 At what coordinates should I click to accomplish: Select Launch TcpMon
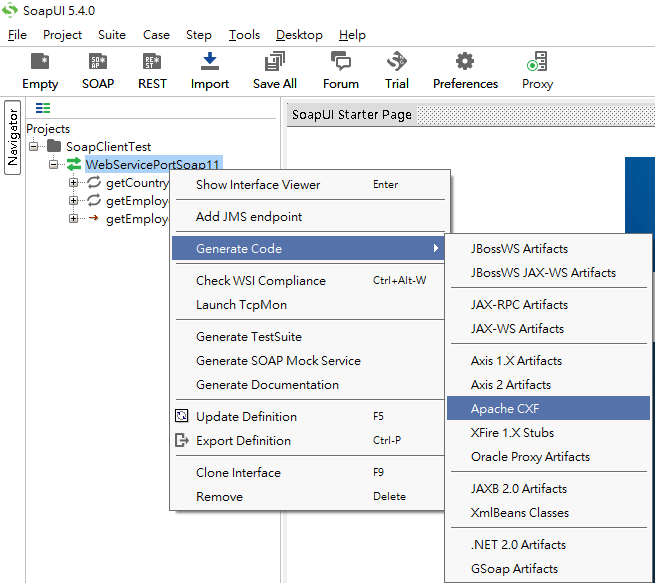pyautogui.click(x=310, y=304)
